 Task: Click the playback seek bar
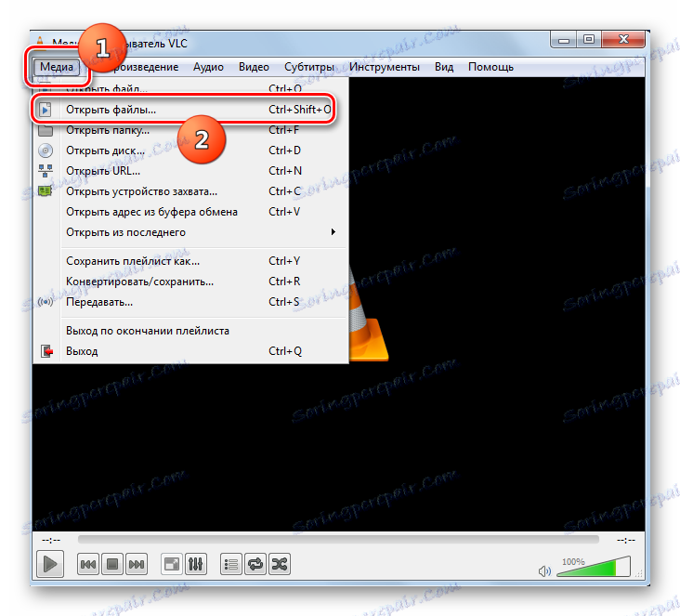pyautogui.click(x=338, y=540)
